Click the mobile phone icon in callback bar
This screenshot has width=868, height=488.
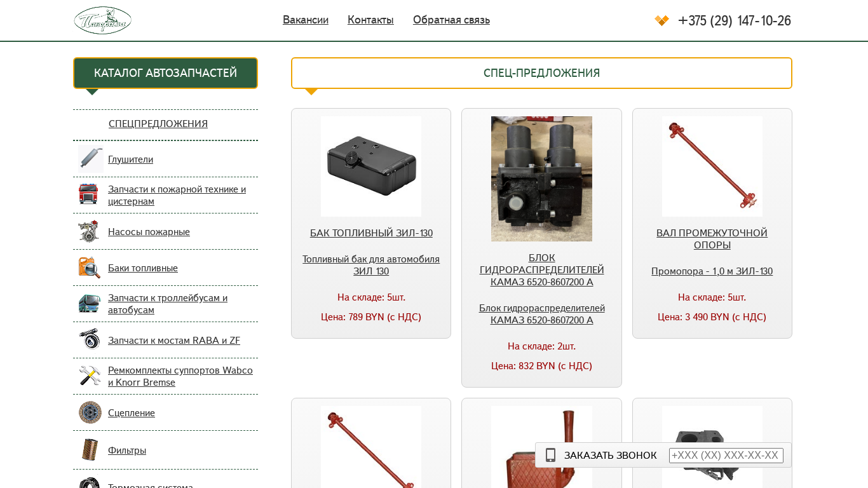(550, 455)
